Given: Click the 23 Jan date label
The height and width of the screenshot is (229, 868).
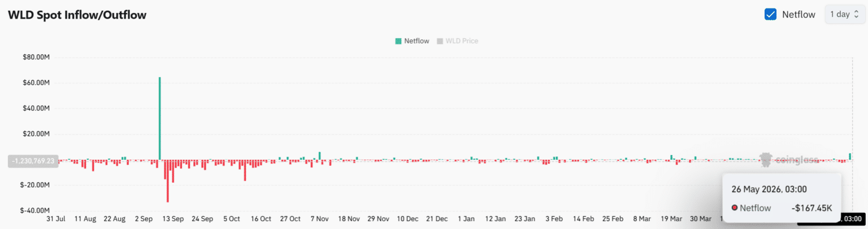Looking at the screenshot, I should (x=525, y=219).
